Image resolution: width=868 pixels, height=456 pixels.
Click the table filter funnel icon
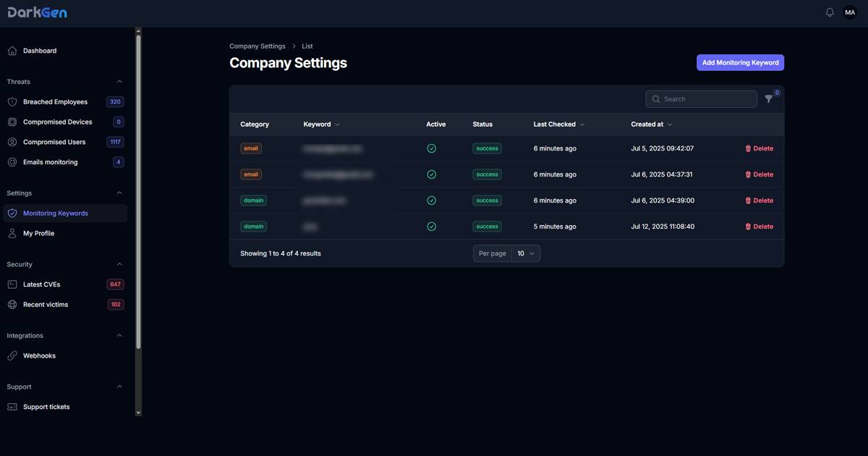pyautogui.click(x=769, y=99)
